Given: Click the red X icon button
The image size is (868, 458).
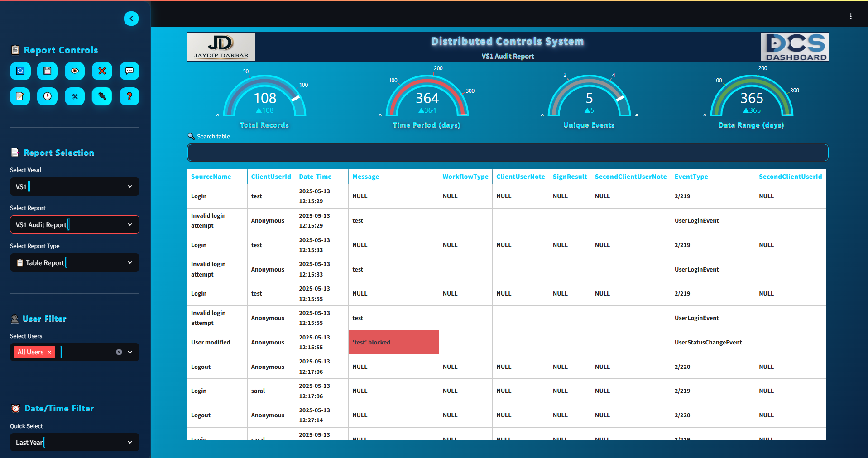Looking at the screenshot, I should click(102, 71).
